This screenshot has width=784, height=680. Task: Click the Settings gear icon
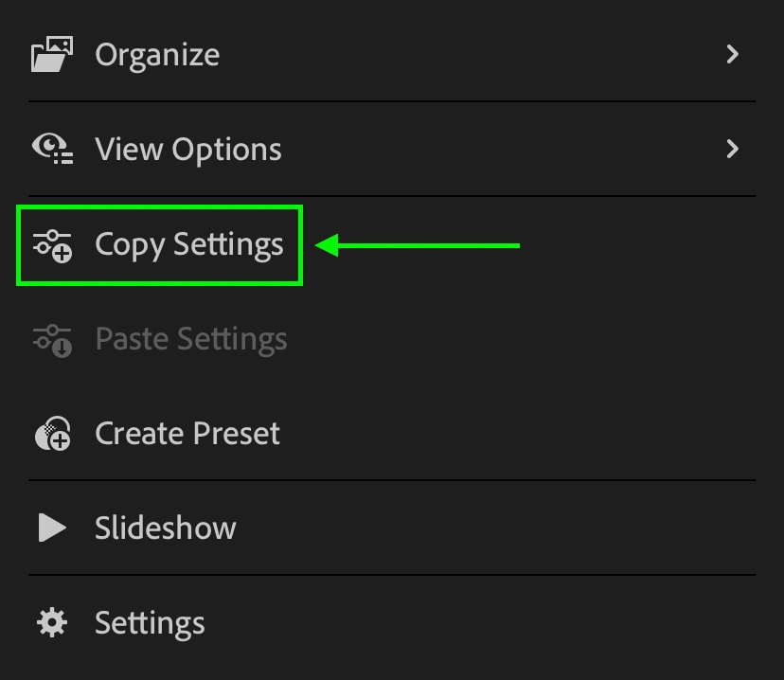52,622
